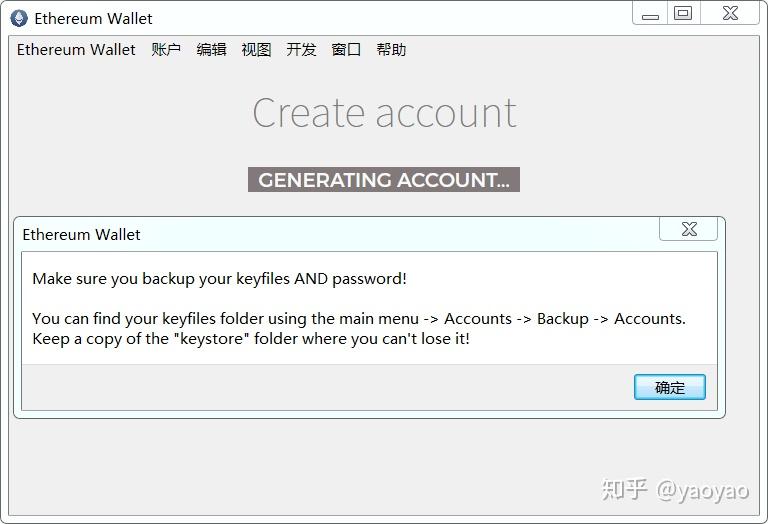Click the Create account heading
This screenshot has width=768, height=524.
[x=384, y=113]
